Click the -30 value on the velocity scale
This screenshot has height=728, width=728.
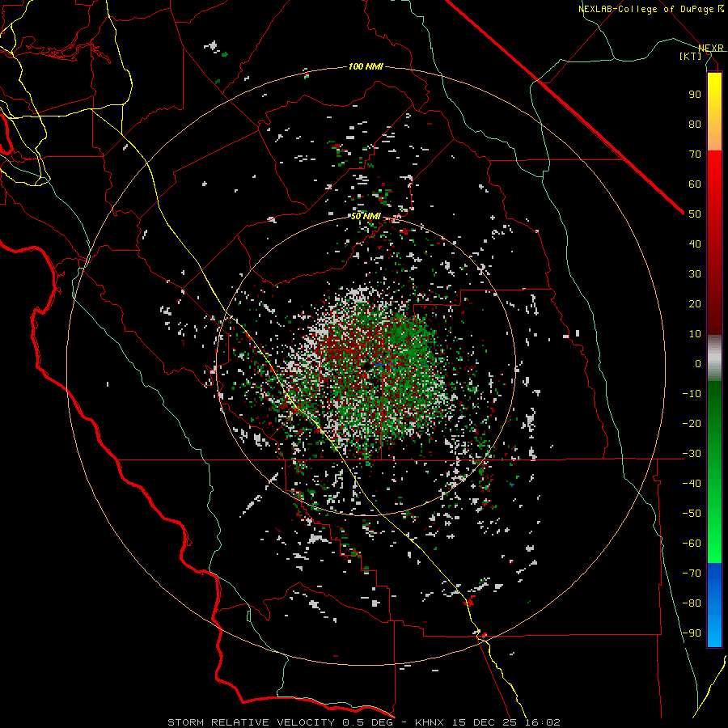[x=692, y=454]
